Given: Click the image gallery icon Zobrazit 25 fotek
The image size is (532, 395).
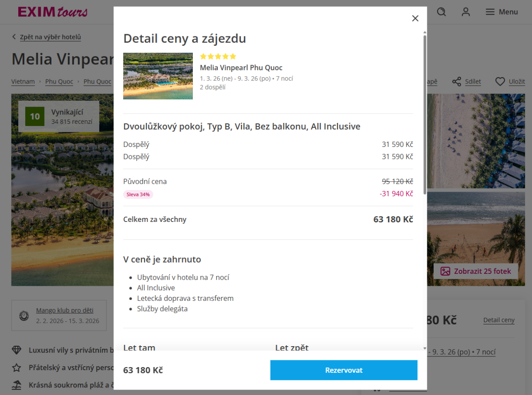Looking at the screenshot, I should point(445,271).
